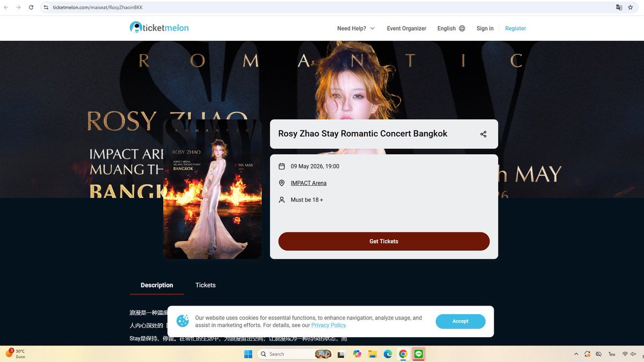
Task: Open File Explorer from the taskbar
Action: coord(372,354)
